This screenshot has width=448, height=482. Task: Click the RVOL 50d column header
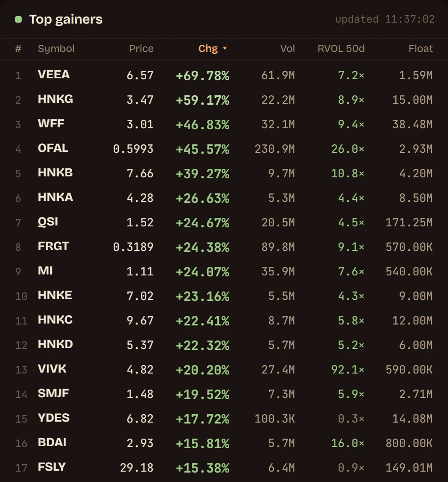point(341,49)
